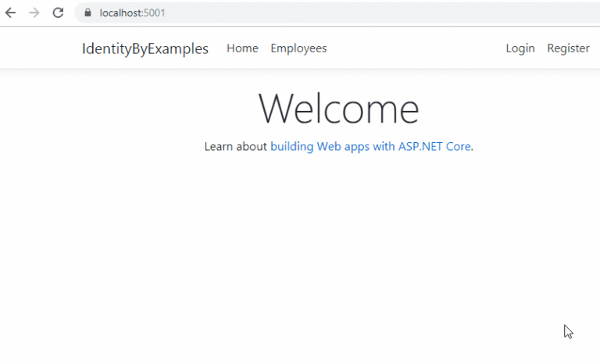Click empty navbar area left of IdentityByExamples

(x=39, y=48)
